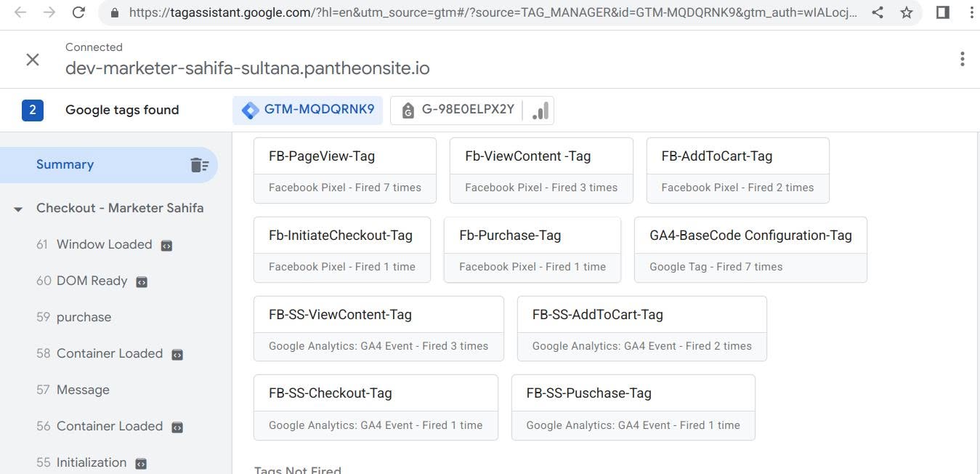Screen dimensions: 980x474
Task: Click the Connected status text
Action: click(x=94, y=47)
